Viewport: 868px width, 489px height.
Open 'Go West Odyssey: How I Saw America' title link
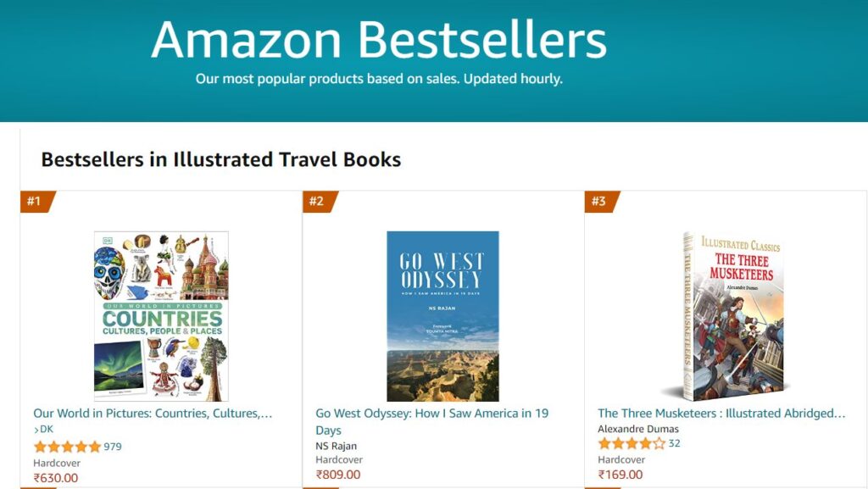[431, 414]
